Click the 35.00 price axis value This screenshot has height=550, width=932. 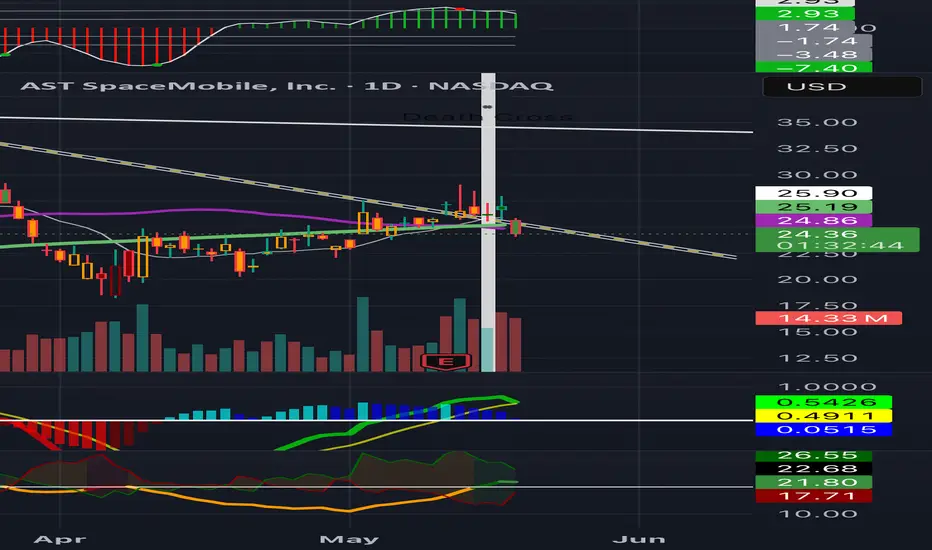click(x=817, y=123)
